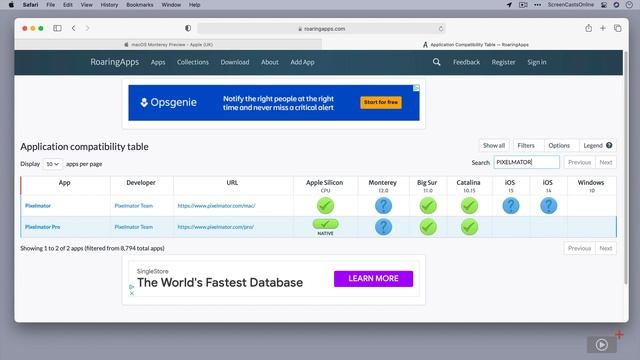Open the Safari File menu
The height and width of the screenshot is (360, 640).
[51, 5]
